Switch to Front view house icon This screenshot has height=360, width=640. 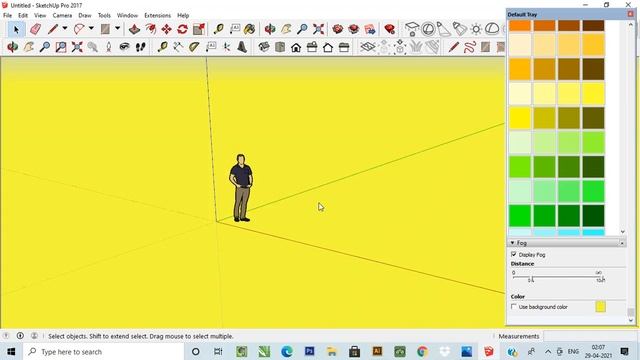(x=296, y=47)
